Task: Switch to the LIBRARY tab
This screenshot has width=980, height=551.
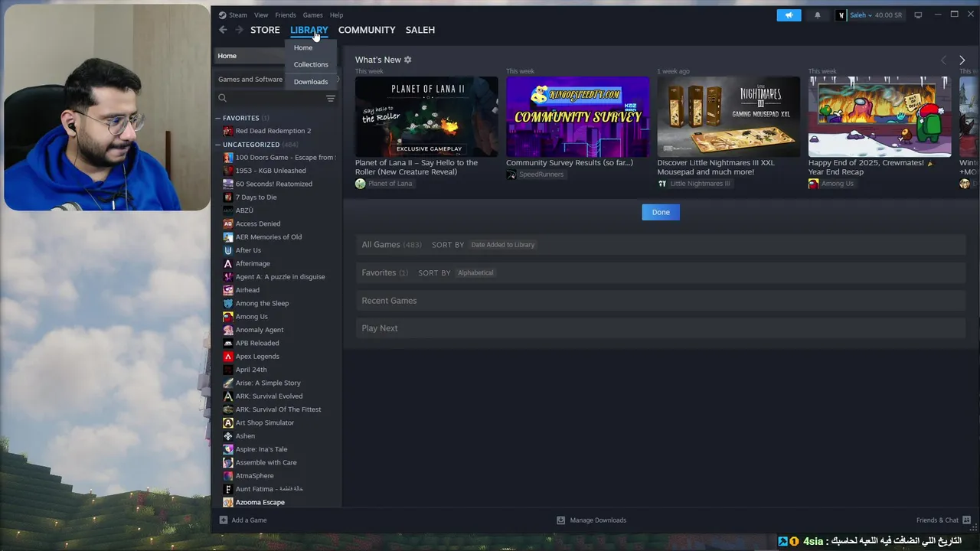Action: (x=309, y=30)
